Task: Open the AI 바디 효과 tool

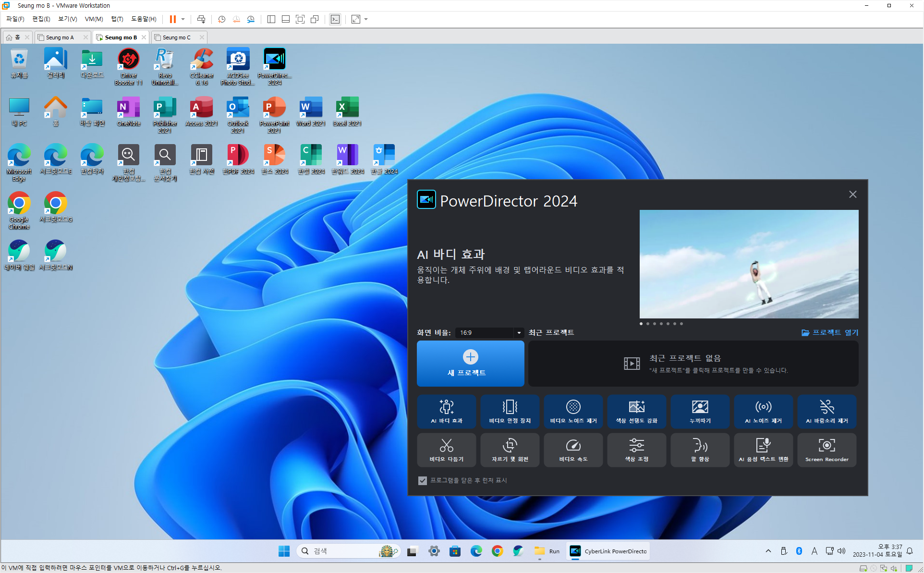Action: tap(446, 412)
